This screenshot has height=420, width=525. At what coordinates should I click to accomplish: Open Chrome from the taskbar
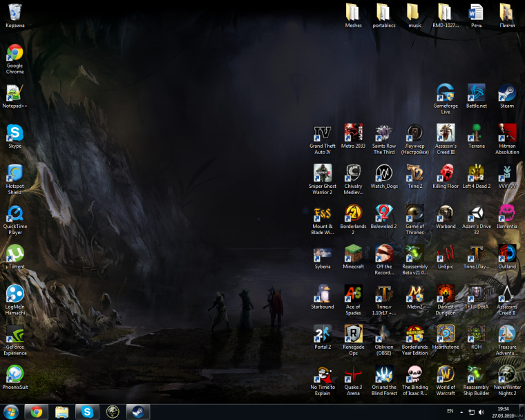36,412
